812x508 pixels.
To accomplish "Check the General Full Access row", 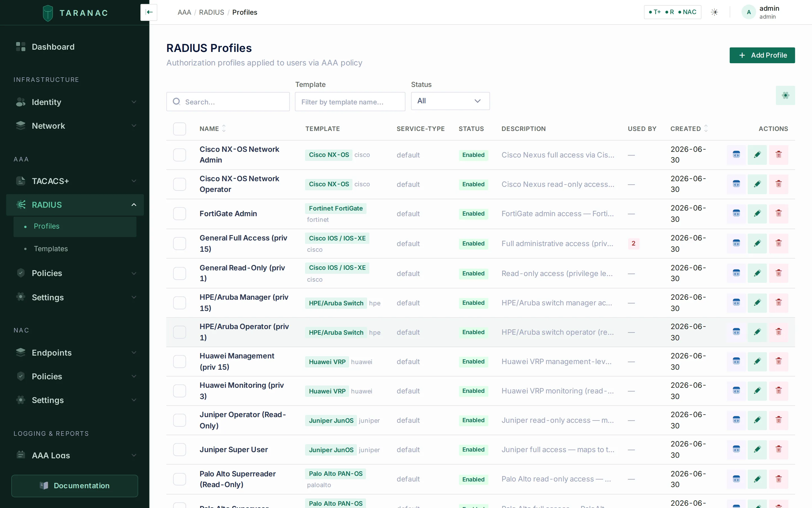I will pyautogui.click(x=180, y=244).
